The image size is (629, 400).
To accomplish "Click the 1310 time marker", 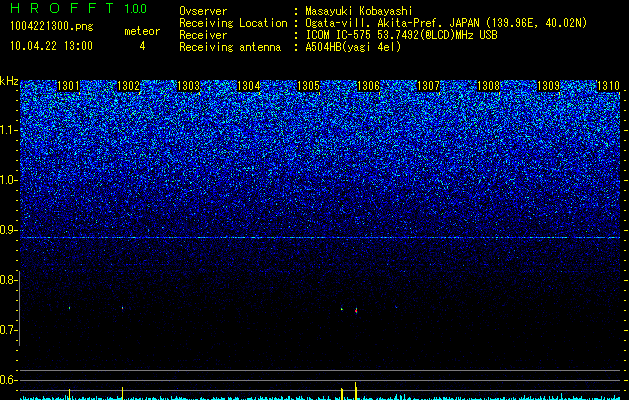I will point(609,86).
